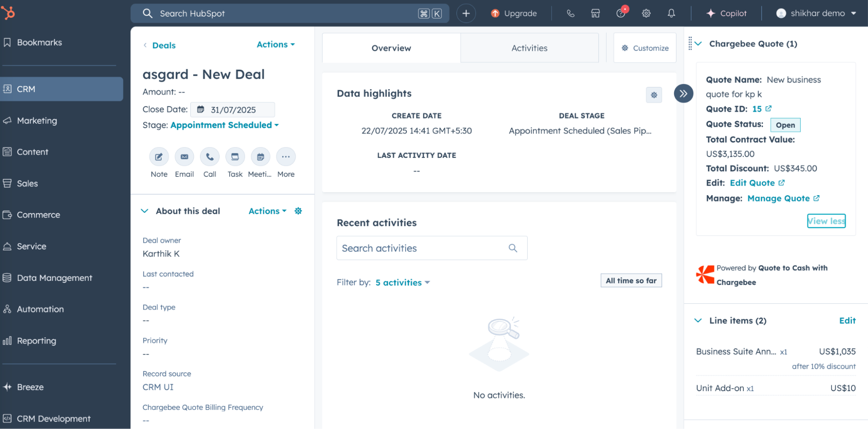Screen dimensions: 868x429
Task: Create a task via the Task icon
Action: click(235, 157)
